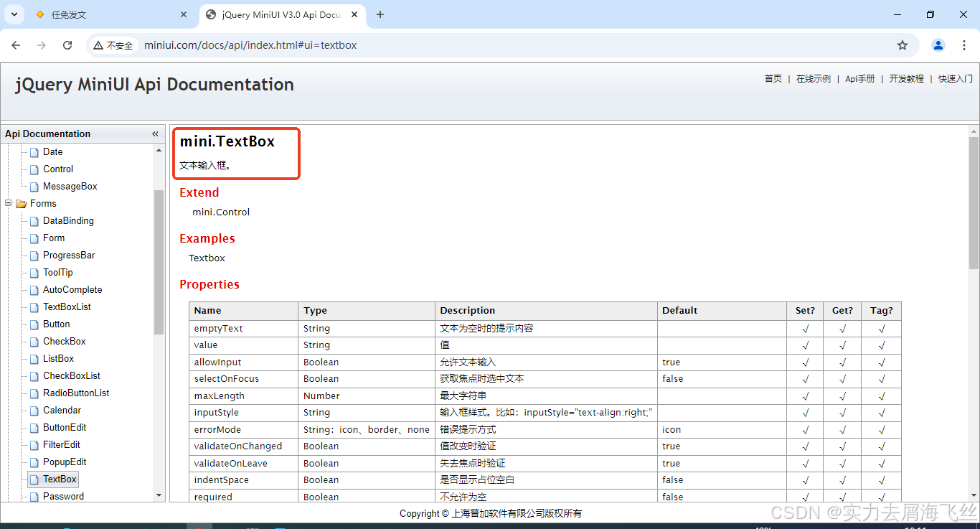
Task: Open the mini.Control link
Action: click(221, 212)
